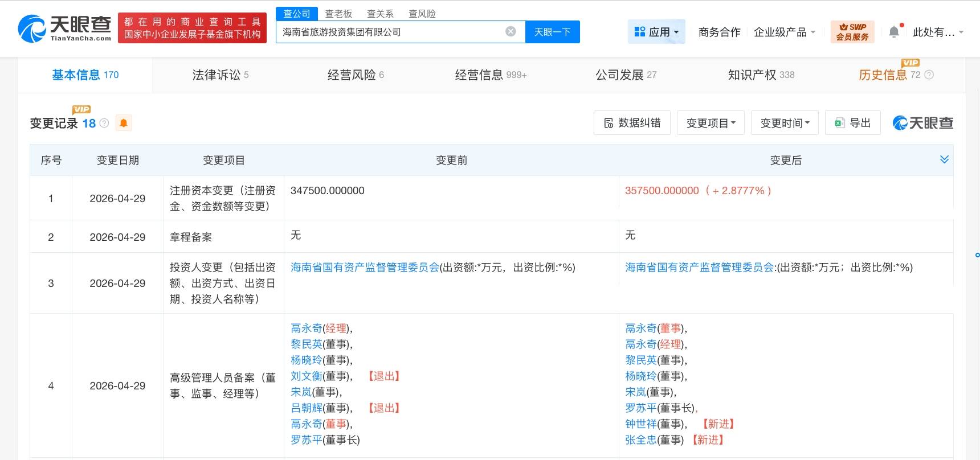Select the 经营风险 6 tab
Viewport: 980px width, 460px height.
356,75
